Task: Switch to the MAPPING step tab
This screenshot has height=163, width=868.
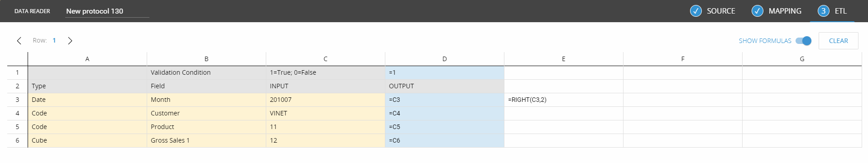Action: tap(776, 11)
